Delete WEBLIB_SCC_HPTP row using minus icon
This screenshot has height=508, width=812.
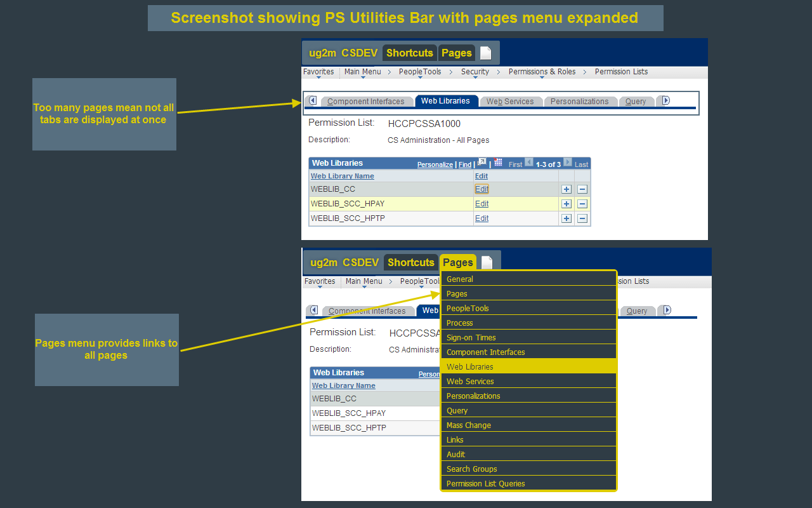(x=582, y=218)
